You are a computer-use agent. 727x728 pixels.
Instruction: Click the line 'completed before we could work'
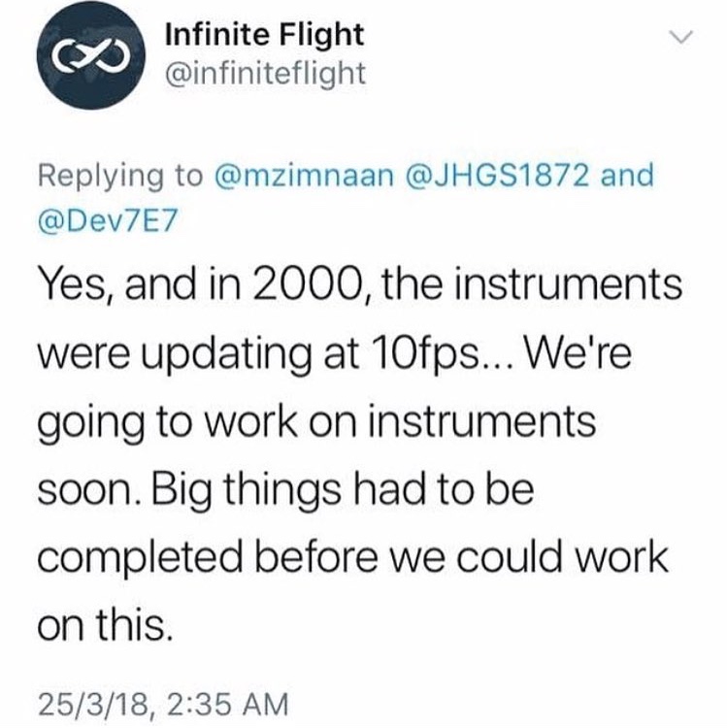[x=352, y=559]
